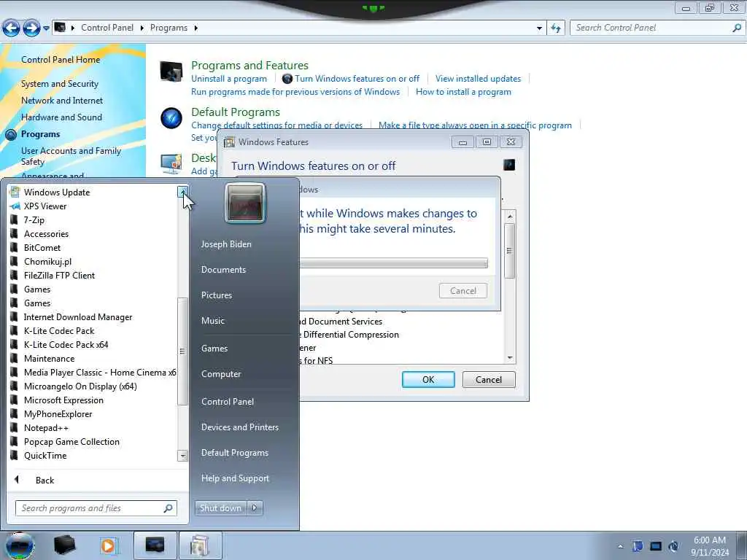Open Windows Update from the program list
Viewport: 747px width, 560px height.
pos(57,192)
